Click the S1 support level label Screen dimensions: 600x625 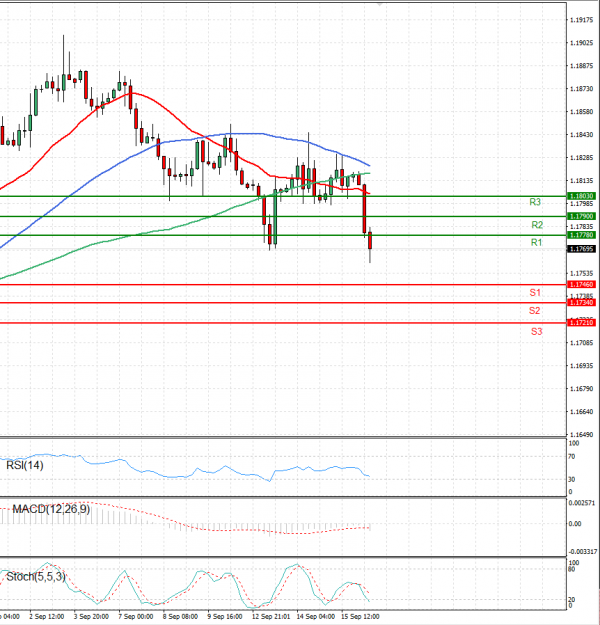pyautogui.click(x=535, y=293)
